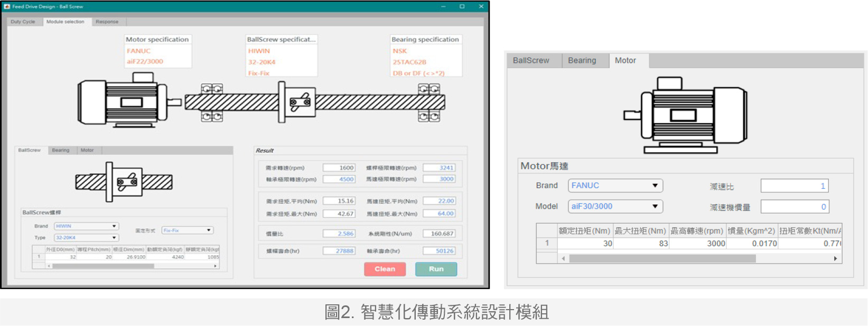This screenshot has height=326, width=868.
Task: Click the right support bearing pair on the shaft
Action: pos(429,103)
